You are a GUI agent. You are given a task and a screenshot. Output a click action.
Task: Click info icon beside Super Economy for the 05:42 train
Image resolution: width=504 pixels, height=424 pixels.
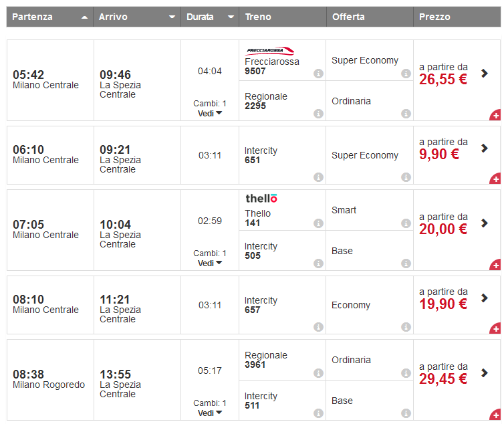coord(406,74)
